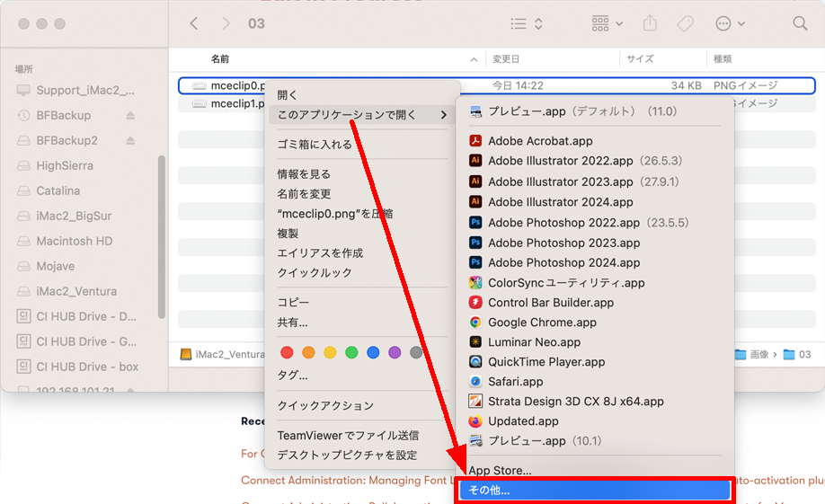Screen dimensions: 825x504
Task: Choose App Store... in the submenu
Action: [500, 471]
